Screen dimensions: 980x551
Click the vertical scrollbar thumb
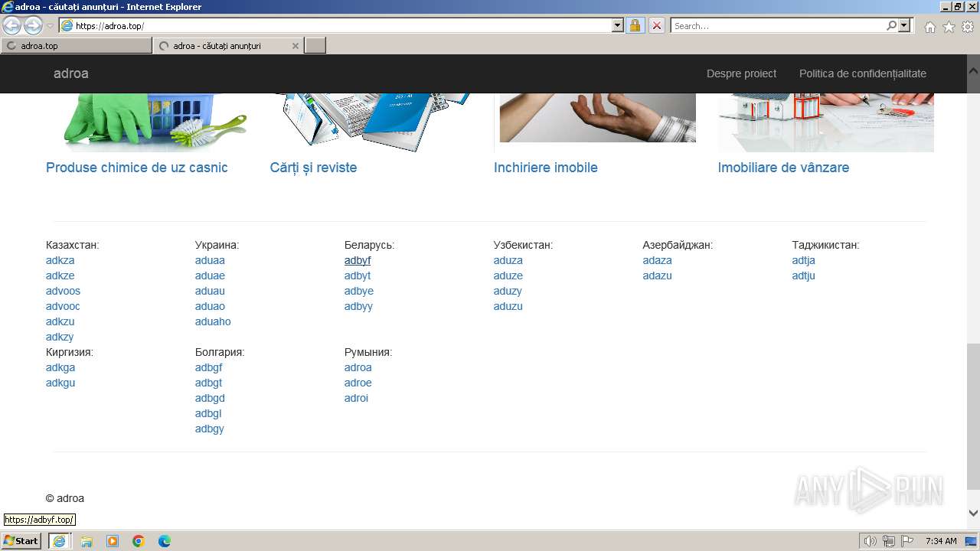[x=973, y=416]
